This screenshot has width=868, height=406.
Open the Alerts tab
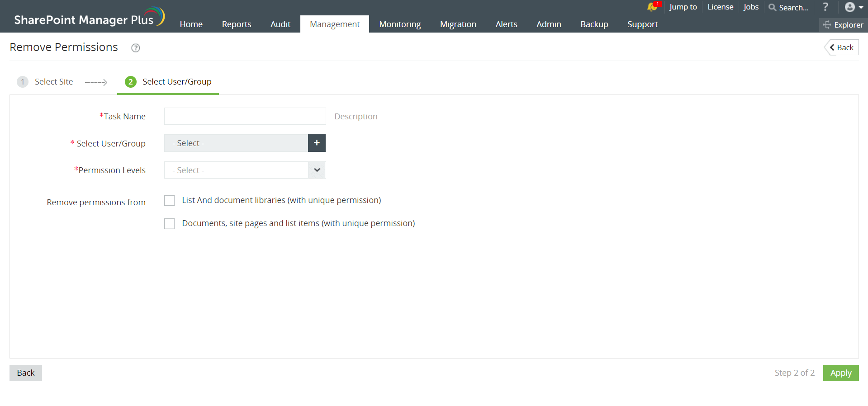click(x=506, y=24)
